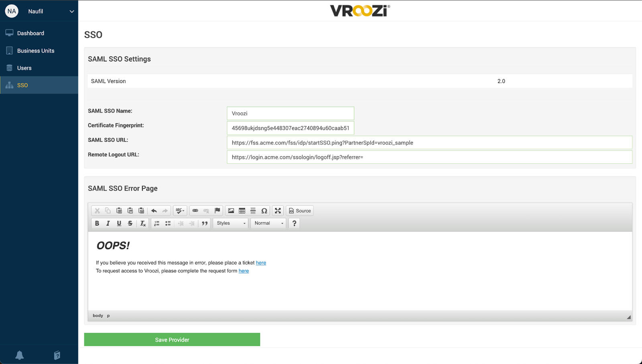Toggle italic formatting

(108, 224)
